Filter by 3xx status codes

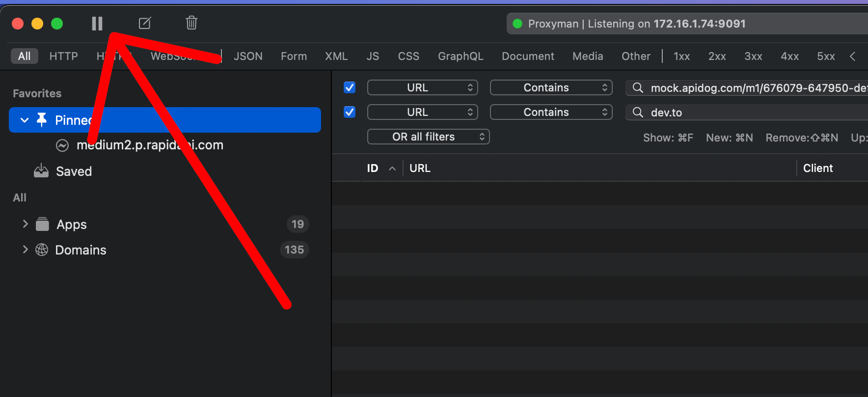point(753,56)
